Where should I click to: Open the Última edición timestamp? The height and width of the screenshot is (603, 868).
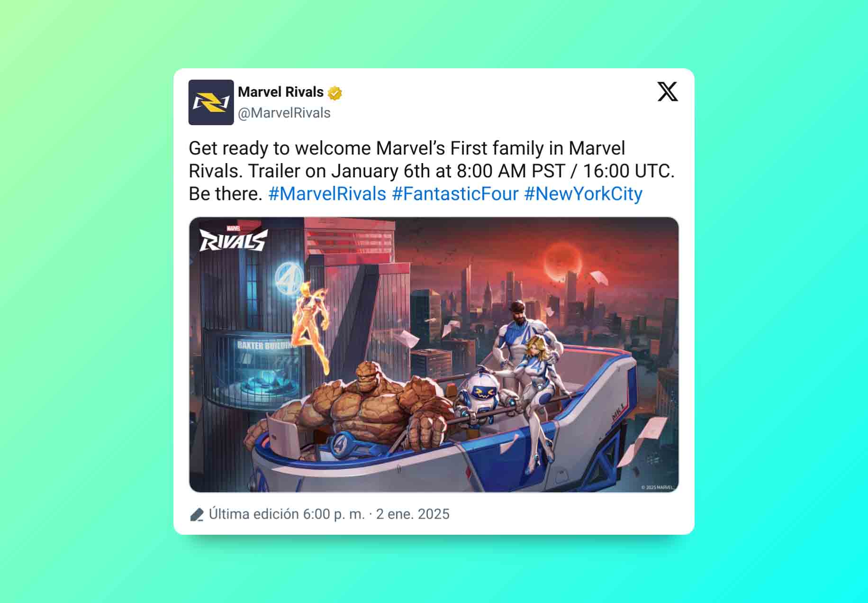[x=329, y=514]
